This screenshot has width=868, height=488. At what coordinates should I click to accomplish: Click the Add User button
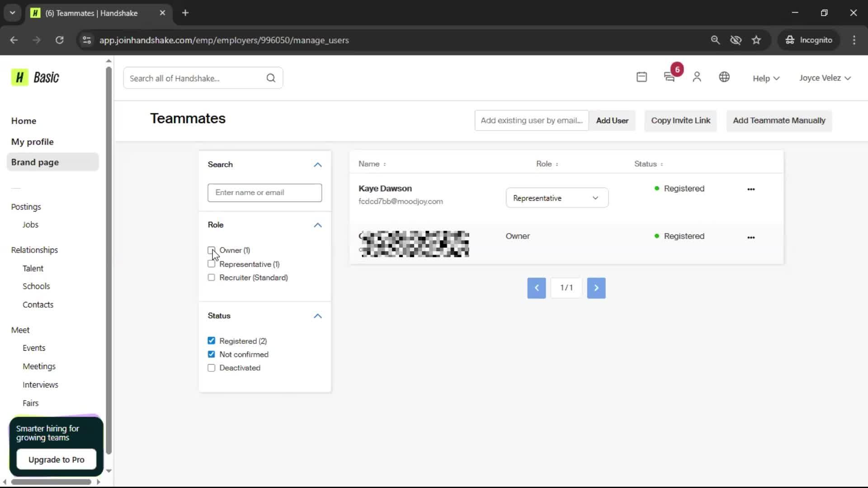612,121
